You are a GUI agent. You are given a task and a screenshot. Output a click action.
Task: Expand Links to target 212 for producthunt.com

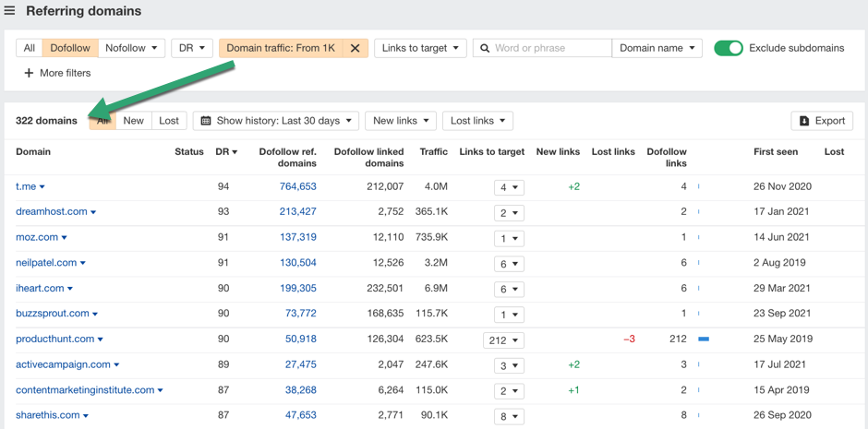(503, 340)
